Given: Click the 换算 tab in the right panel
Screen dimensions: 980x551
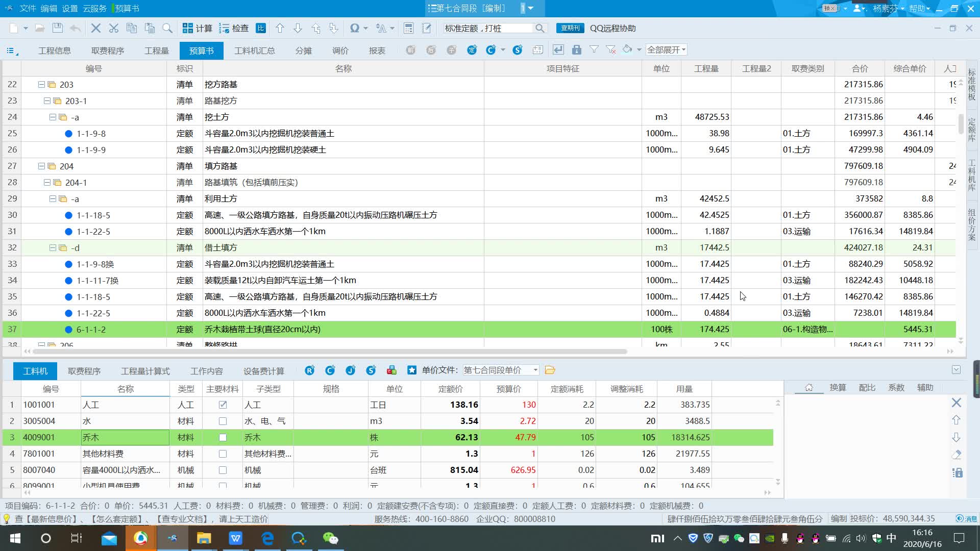Looking at the screenshot, I should [838, 387].
